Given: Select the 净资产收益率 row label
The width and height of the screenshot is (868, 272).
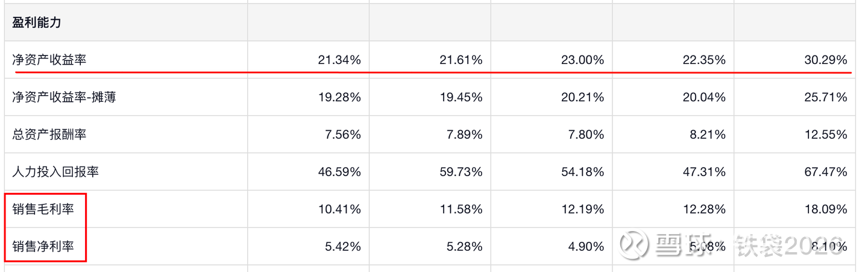Looking at the screenshot, I should (54, 60).
